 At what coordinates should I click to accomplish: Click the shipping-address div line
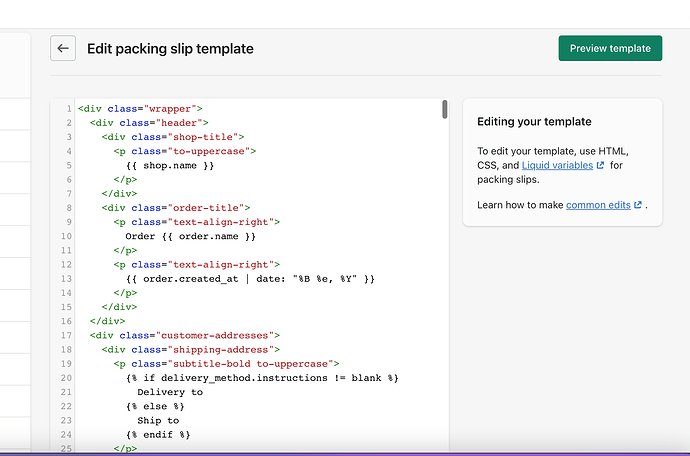(x=190, y=350)
